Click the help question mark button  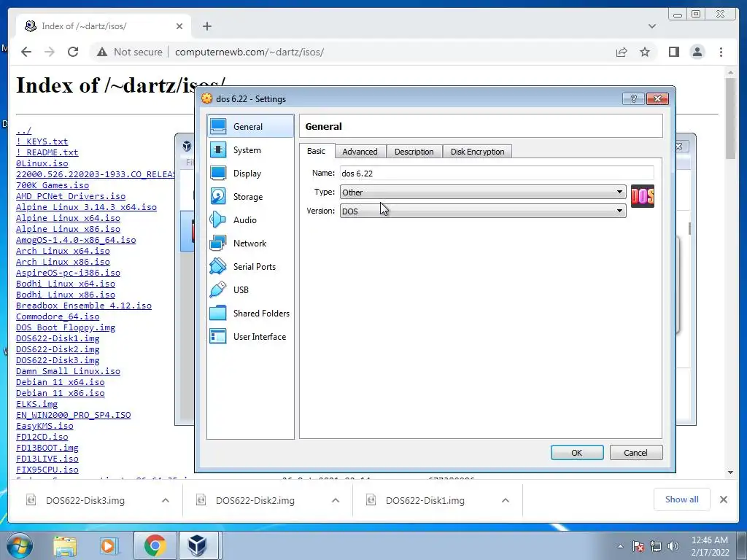click(x=633, y=98)
